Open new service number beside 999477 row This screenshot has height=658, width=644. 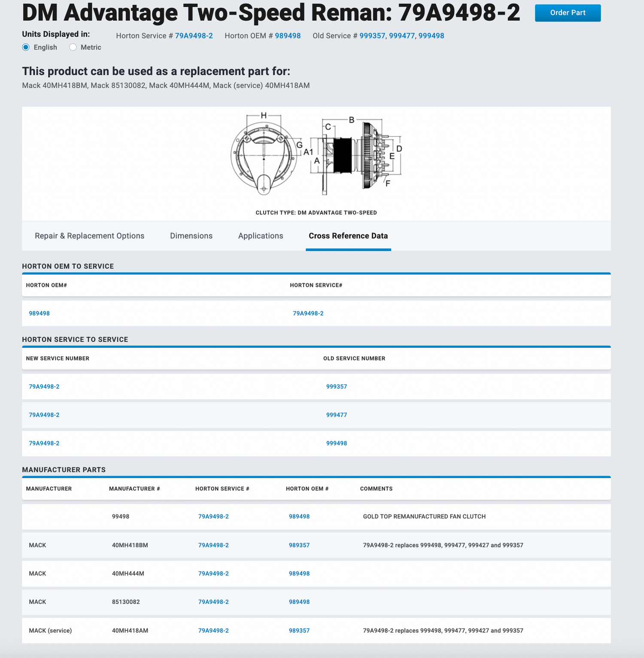pyautogui.click(x=44, y=415)
